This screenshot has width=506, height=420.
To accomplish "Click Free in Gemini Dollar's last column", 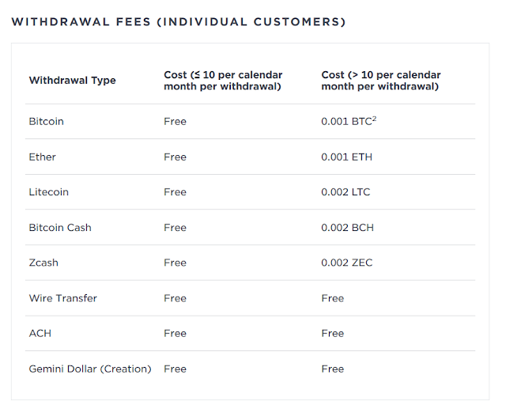I will click(333, 369).
